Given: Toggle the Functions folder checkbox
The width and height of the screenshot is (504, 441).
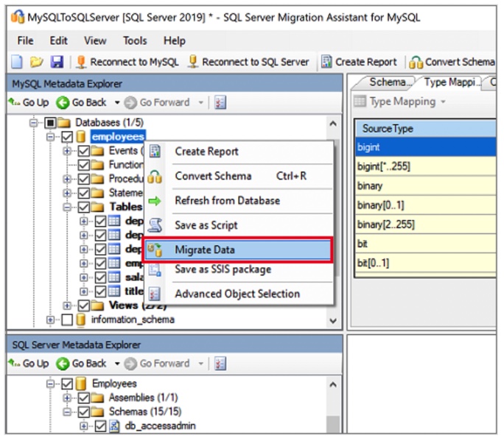Looking at the screenshot, I should point(83,165).
